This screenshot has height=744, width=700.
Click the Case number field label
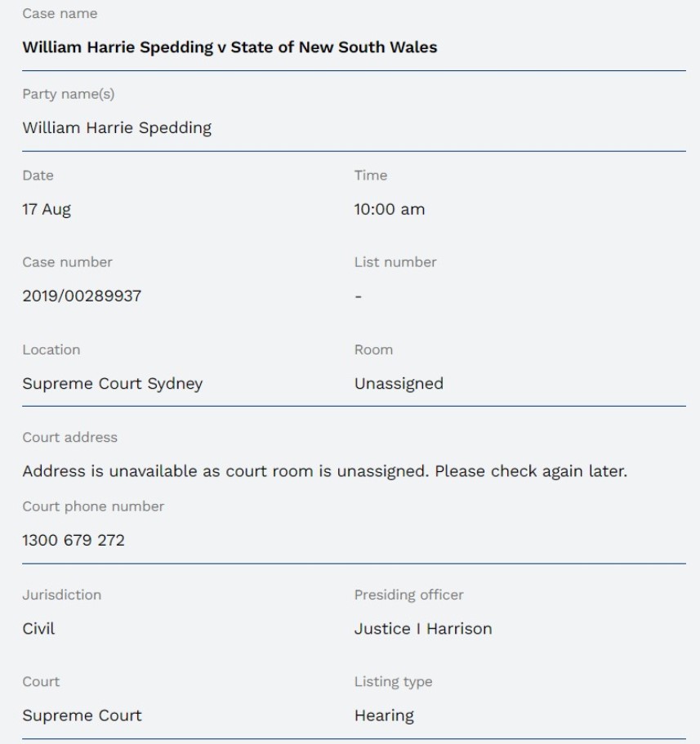click(67, 262)
